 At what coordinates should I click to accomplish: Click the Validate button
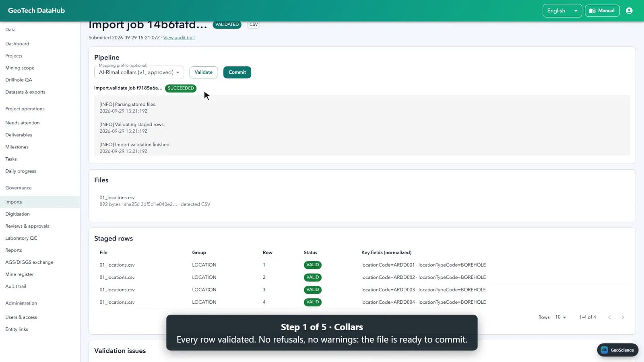click(x=204, y=72)
